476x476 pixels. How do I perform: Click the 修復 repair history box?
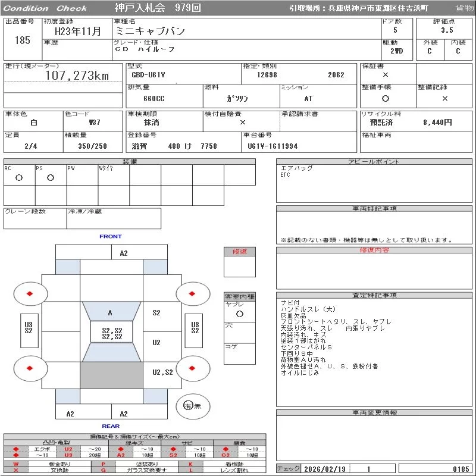[239, 252]
